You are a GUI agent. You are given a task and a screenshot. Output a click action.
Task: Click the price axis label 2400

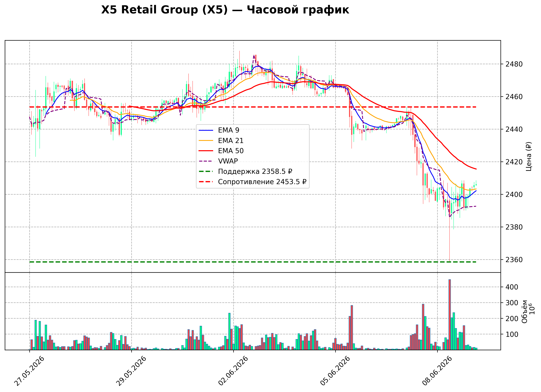514,194
